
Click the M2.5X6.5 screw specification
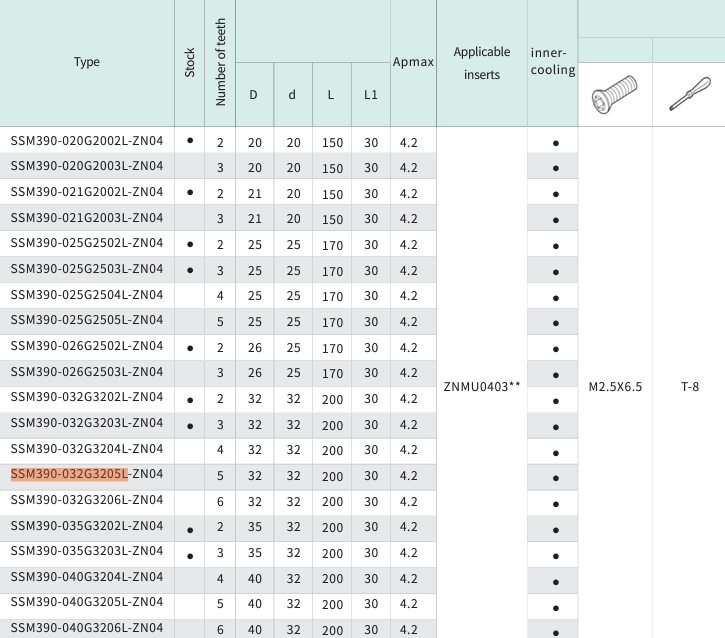point(615,386)
